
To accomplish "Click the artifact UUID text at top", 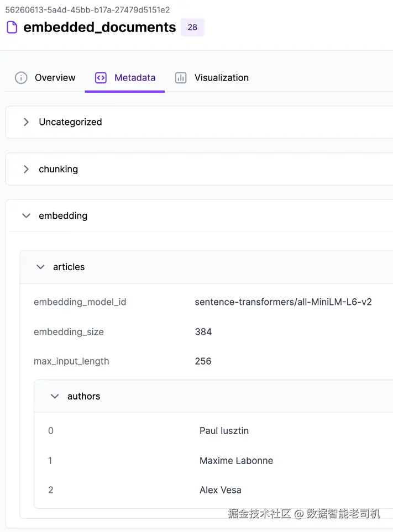I will 87,10.
